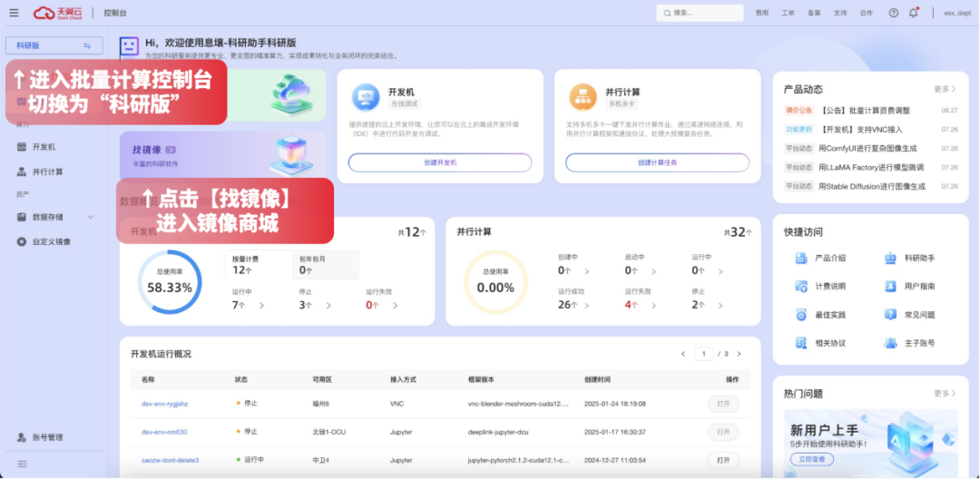This screenshot has width=980, height=479.
Task: Open 开发机 停止 3个 arrow
Action: point(328,306)
